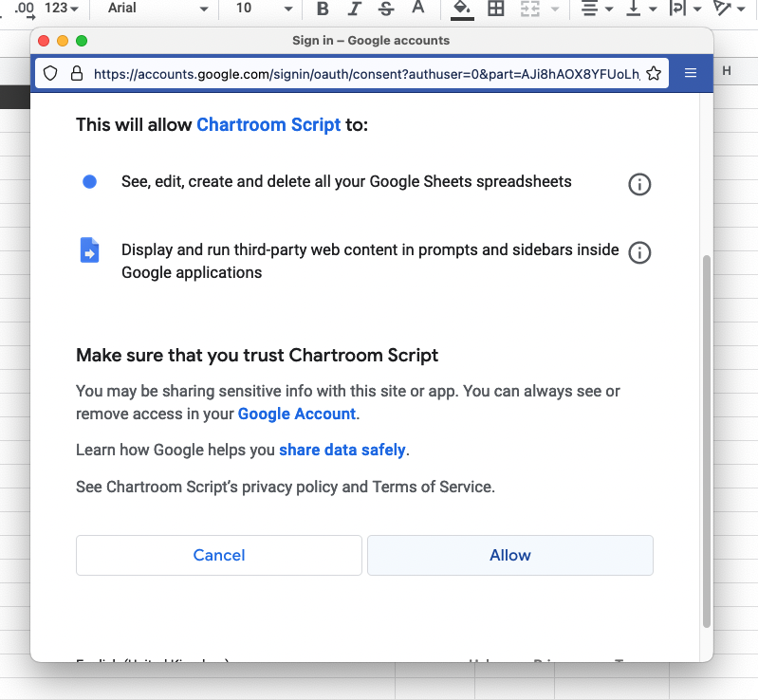
Task: Toggle italic formatting in toolbar
Action: coord(354,9)
